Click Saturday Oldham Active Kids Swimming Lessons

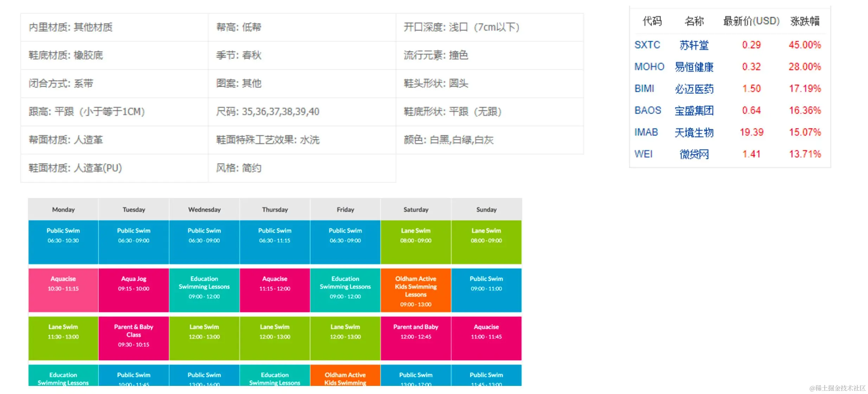point(416,291)
